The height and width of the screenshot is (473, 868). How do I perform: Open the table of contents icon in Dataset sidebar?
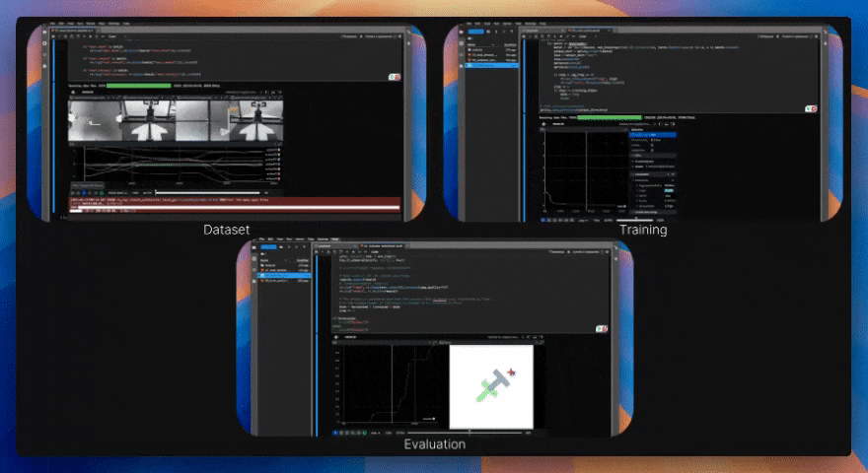click(44, 55)
